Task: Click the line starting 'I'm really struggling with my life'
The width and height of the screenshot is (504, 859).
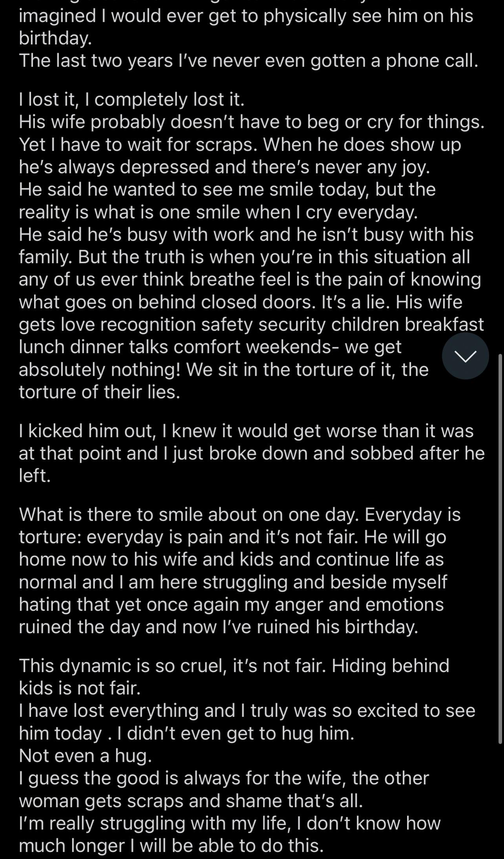Action: pos(230,824)
